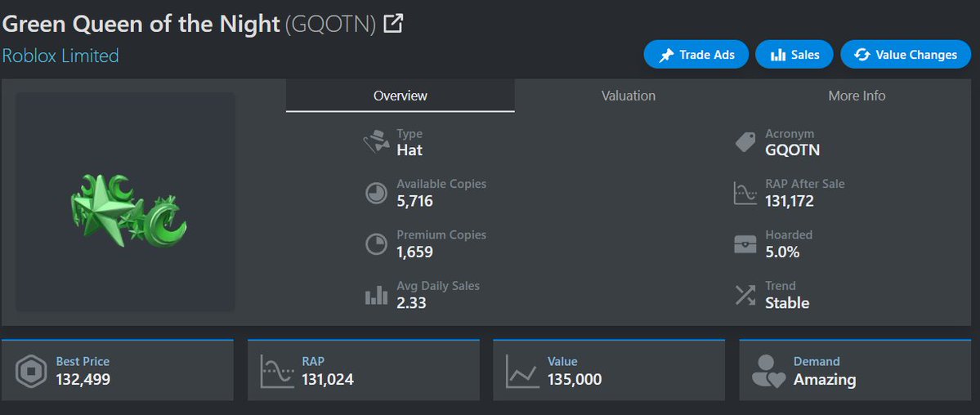The image size is (980, 415).
Task: Click the tag icon next to Acronym
Action: tap(745, 142)
